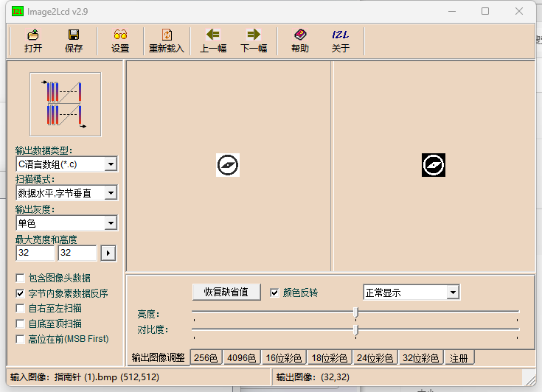Switch to 注册 register tab
This screenshot has height=392, width=542.
click(459, 358)
